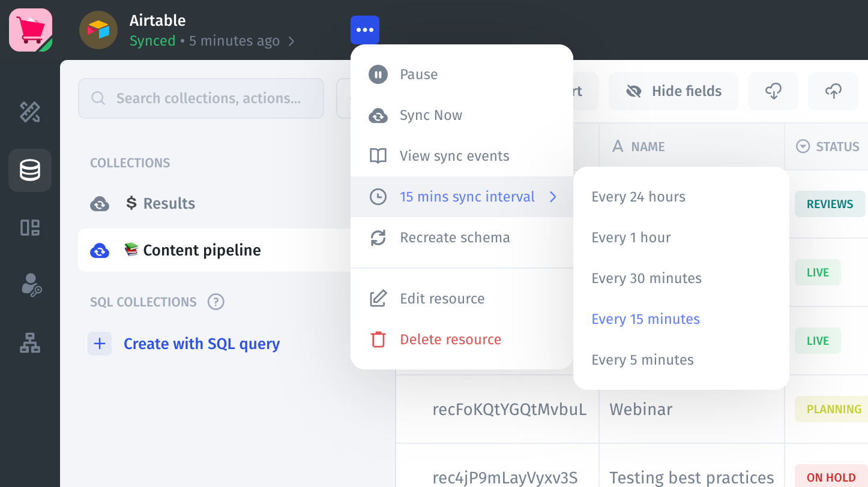Click the Synced status text

pyautogui.click(x=152, y=41)
